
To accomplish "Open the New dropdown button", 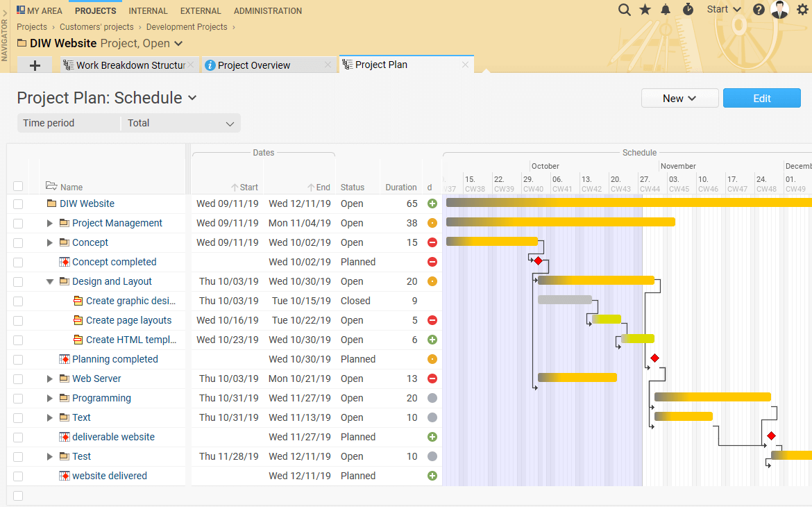I will [679, 98].
